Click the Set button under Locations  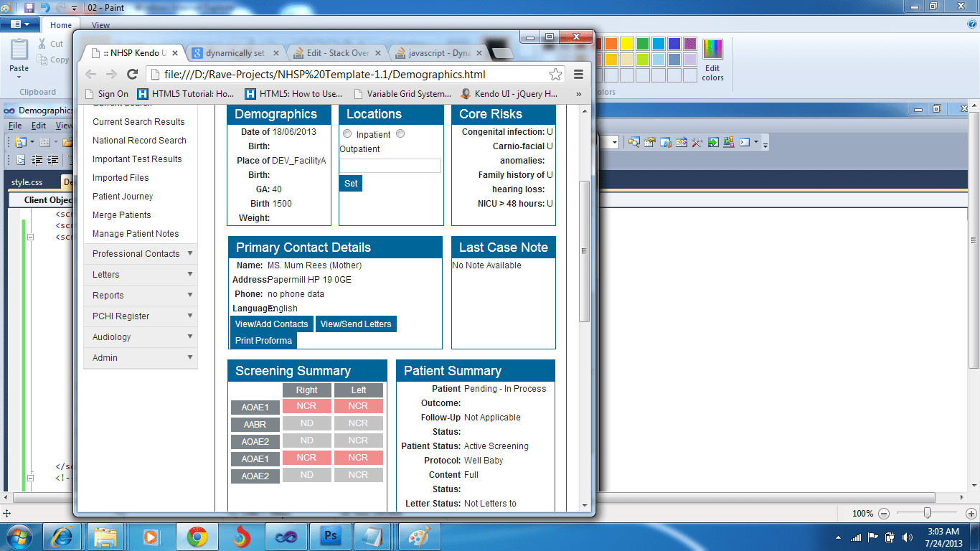tap(351, 184)
